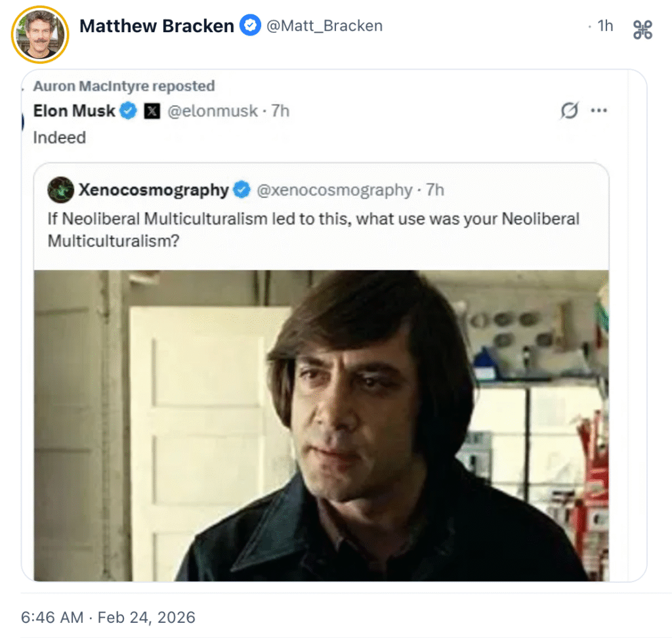The width and height of the screenshot is (672, 638).
Task: Click Elon Musk's blue verified badge
Action: click(128, 112)
